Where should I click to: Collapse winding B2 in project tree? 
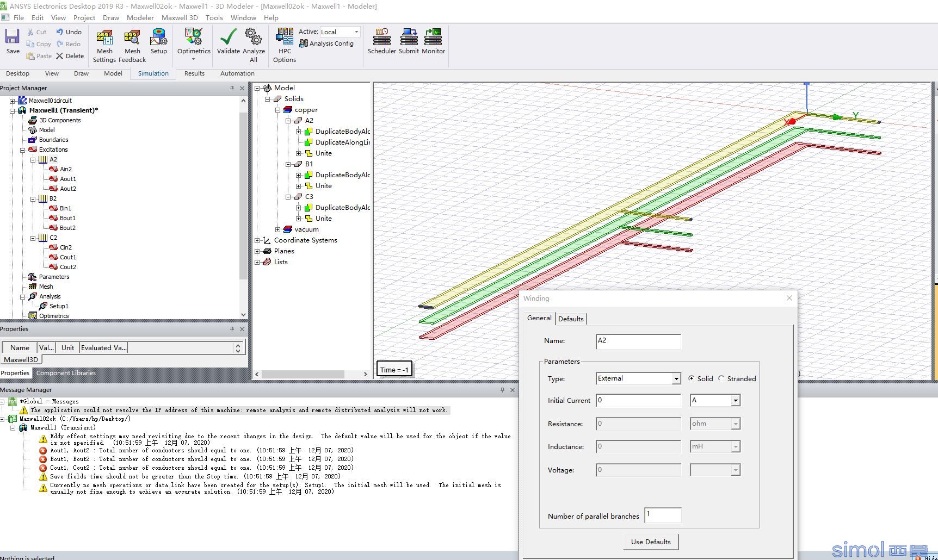pyautogui.click(x=33, y=198)
